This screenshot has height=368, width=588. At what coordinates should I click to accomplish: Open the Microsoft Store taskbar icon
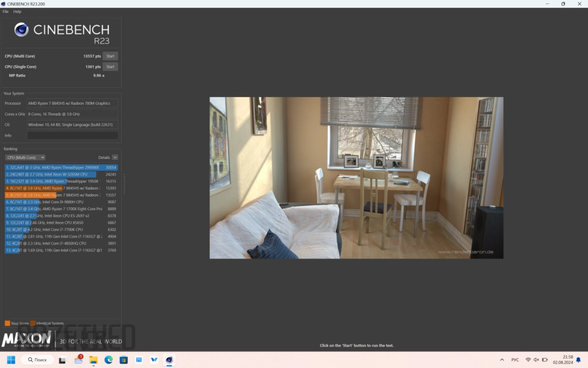tap(124, 360)
